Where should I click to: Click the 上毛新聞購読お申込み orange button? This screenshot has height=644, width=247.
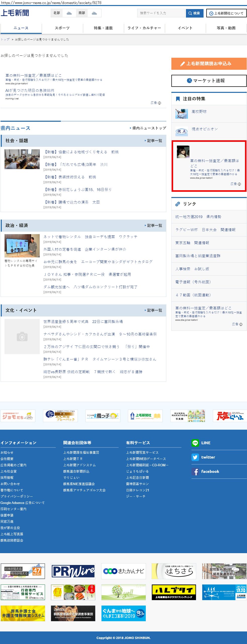[209, 64]
